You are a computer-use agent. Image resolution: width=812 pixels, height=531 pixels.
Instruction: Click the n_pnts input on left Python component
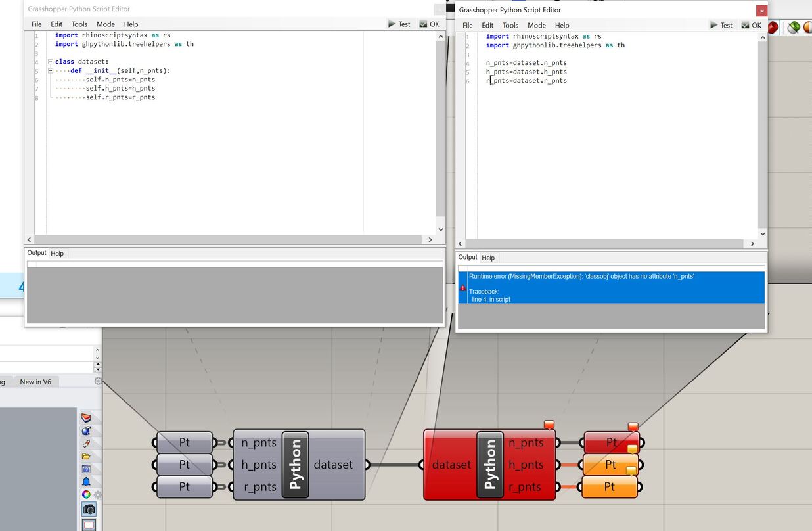click(x=259, y=443)
